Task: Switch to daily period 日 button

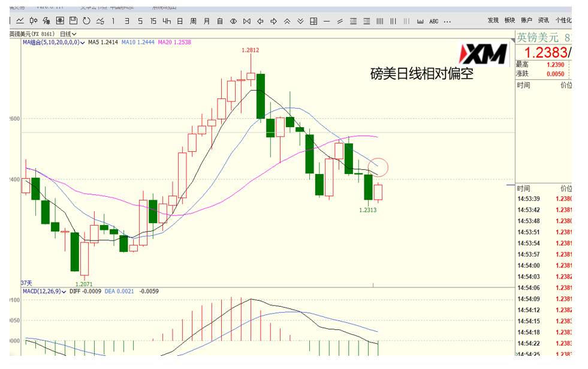Action: click(x=180, y=22)
